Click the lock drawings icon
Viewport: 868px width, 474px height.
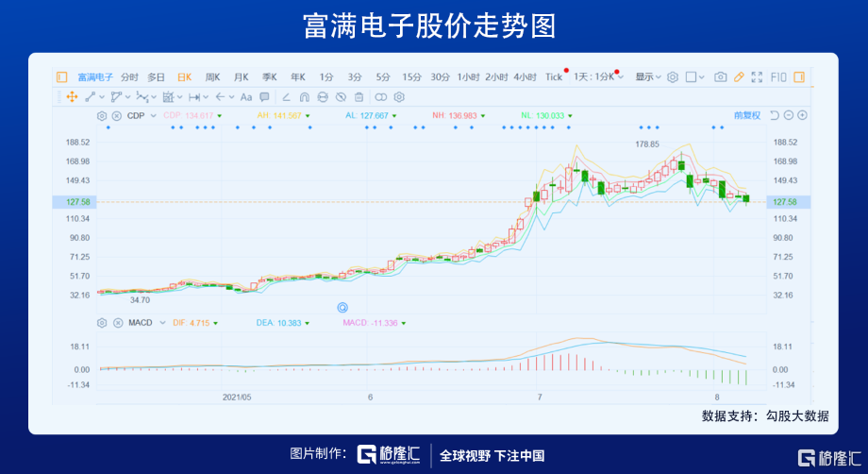(x=323, y=97)
